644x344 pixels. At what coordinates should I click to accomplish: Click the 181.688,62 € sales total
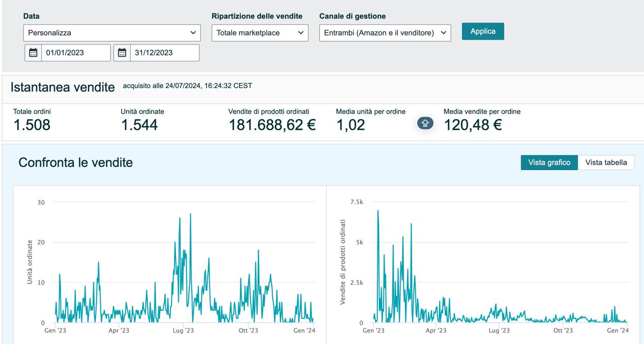pyautogui.click(x=272, y=125)
